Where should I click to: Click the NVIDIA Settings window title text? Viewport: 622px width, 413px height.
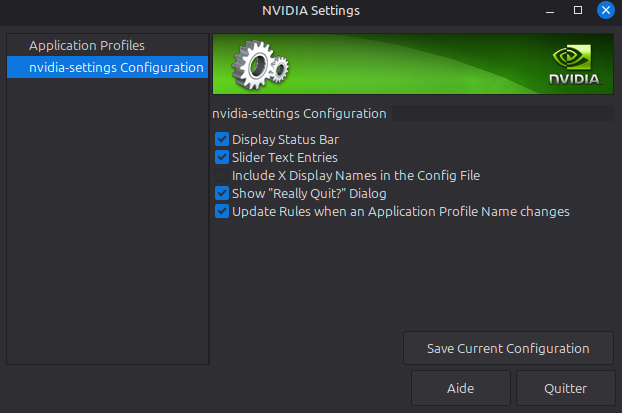310,11
